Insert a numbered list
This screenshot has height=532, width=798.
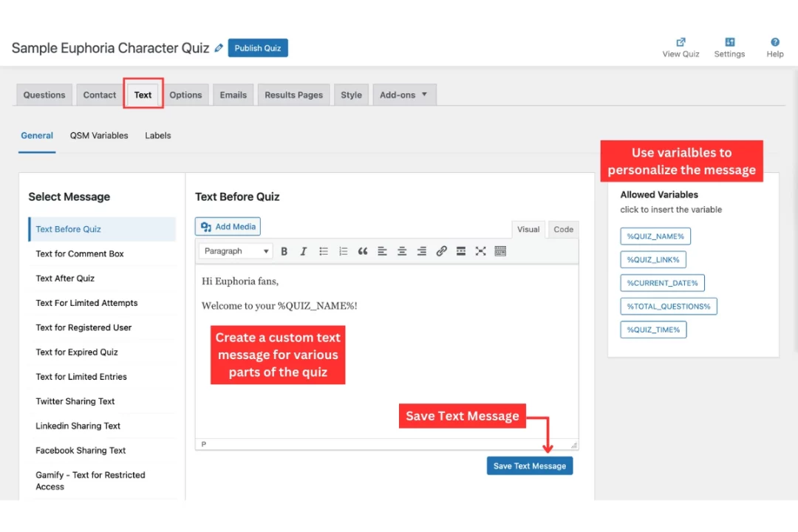(x=343, y=251)
